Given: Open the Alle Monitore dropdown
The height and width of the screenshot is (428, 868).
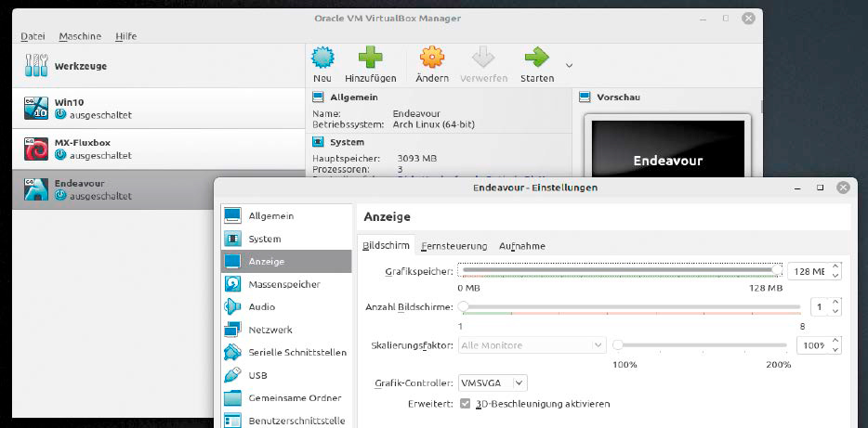Looking at the screenshot, I should point(533,345).
